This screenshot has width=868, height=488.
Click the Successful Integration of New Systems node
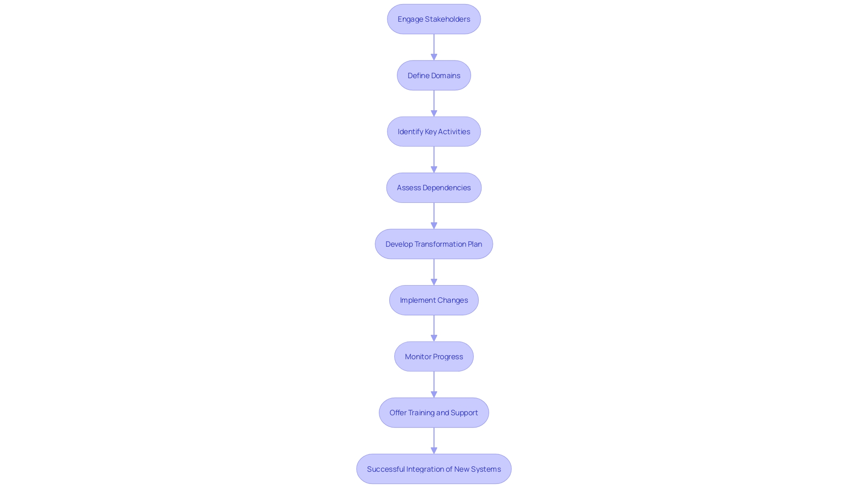[x=434, y=468]
